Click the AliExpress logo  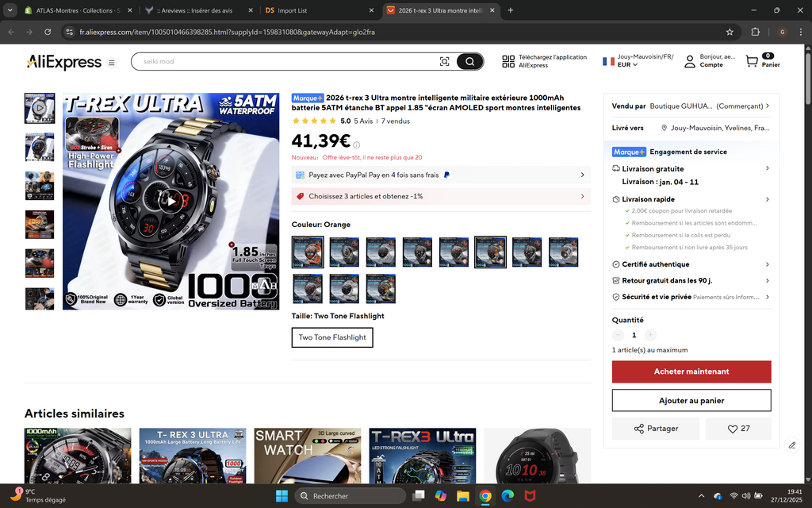63,62
